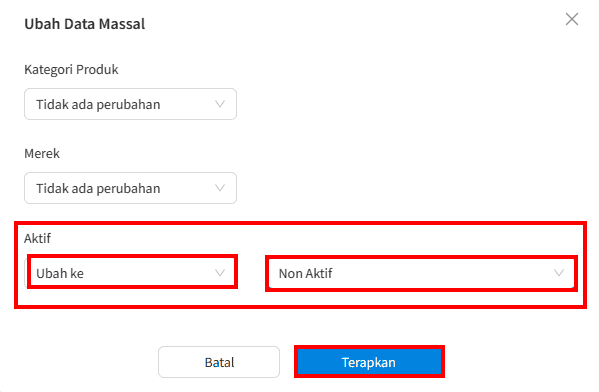
Task: Open the Non Aktif status dropdown
Action: click(x=421, y=273)
